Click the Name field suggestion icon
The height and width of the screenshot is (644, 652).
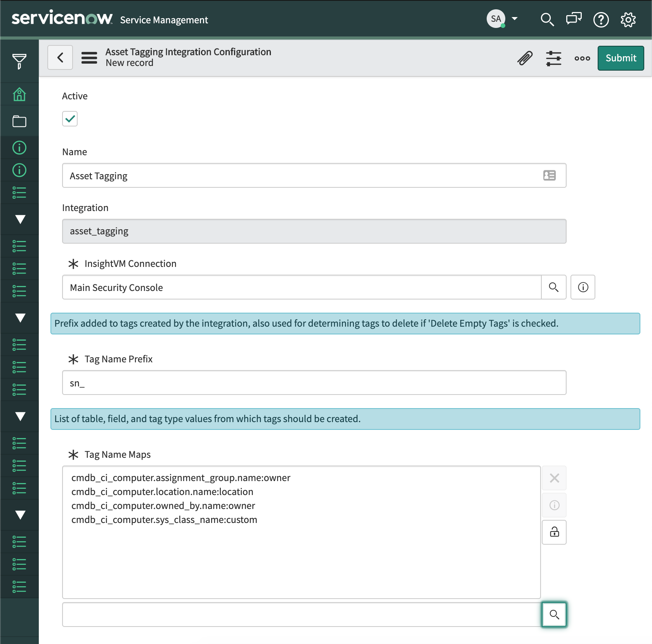pyautogui.click(x=549, y=176)
